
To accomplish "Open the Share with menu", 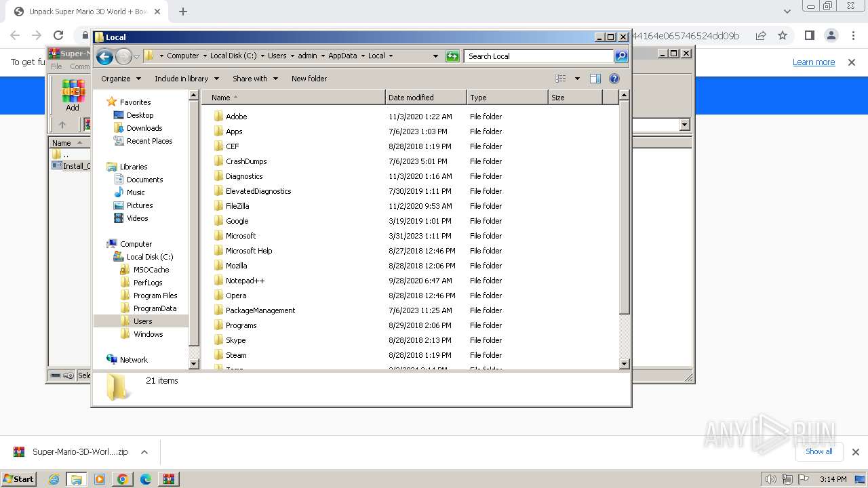I will [x=255, y=79].
